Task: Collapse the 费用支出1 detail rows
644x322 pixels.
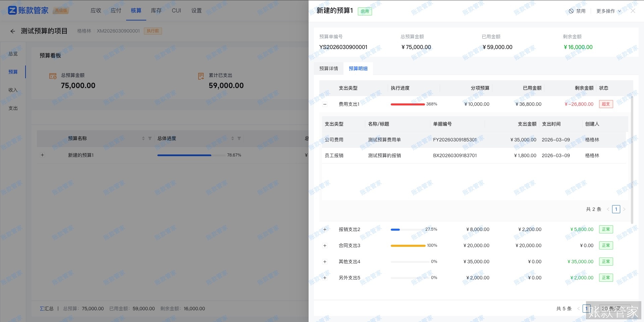Action: 325,104
